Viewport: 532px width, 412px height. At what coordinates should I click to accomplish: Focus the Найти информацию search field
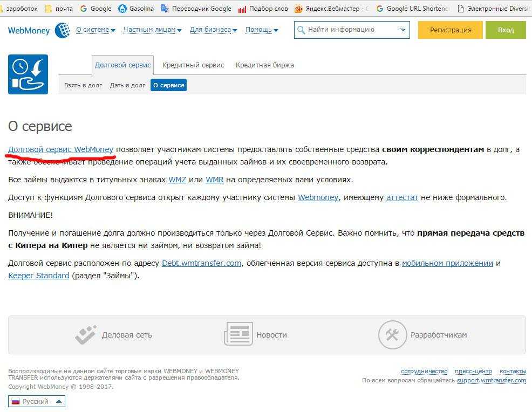(x=352, y=30)
